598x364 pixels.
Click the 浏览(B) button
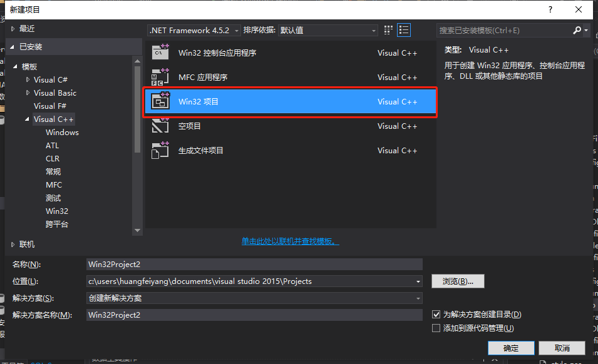coord(457,281)
